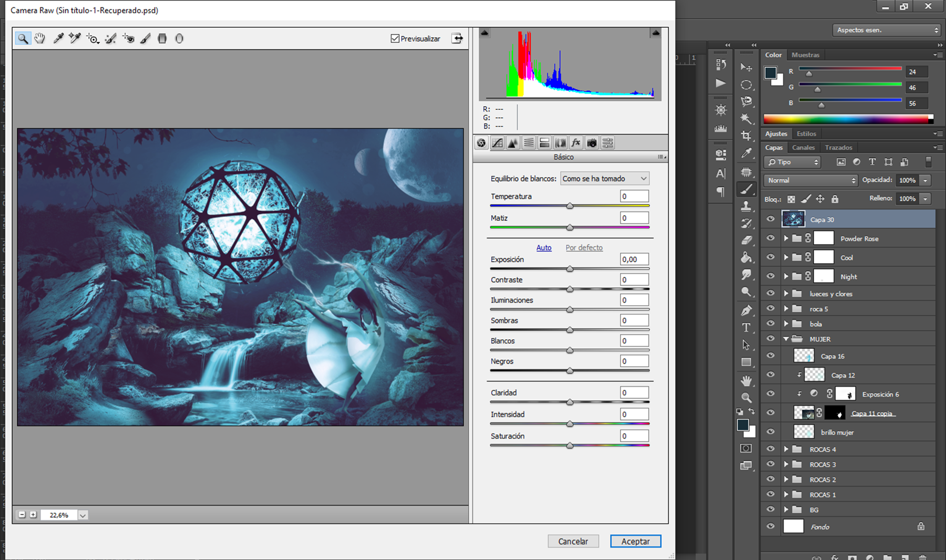Hide the Capa 30 layer
The width and height of the screenshot is (946, 560).
click(770, 219)
